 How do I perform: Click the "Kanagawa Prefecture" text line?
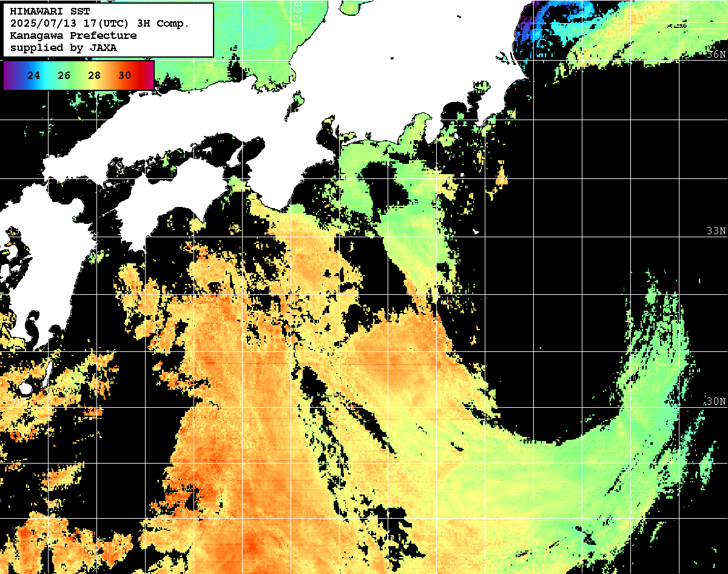[x=73, y=35]
